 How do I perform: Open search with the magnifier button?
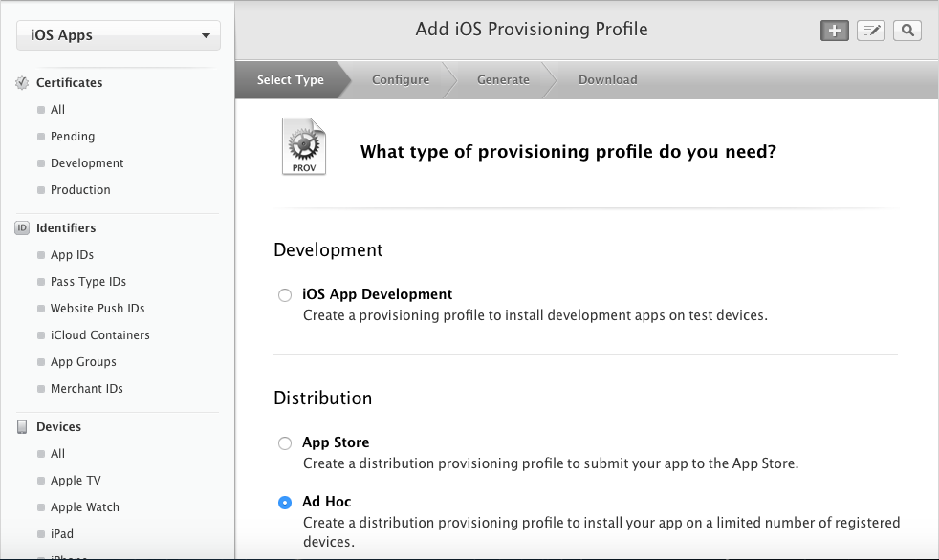point(907,31)
